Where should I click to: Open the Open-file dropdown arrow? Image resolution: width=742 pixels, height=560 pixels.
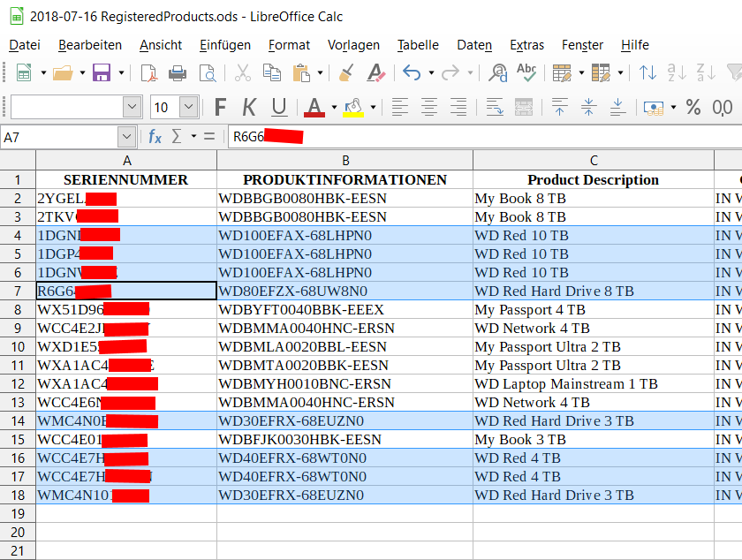(x=82, y=73)
